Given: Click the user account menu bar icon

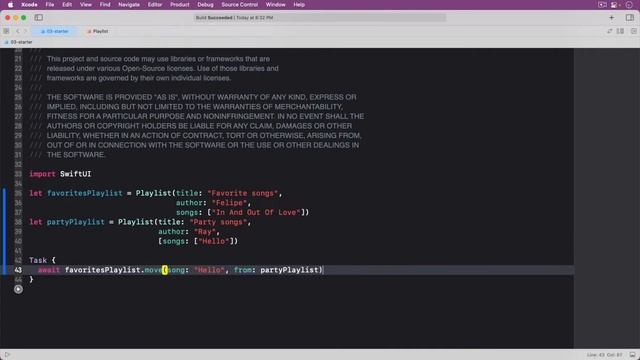Looking at the screenshot, I should 615,4.
